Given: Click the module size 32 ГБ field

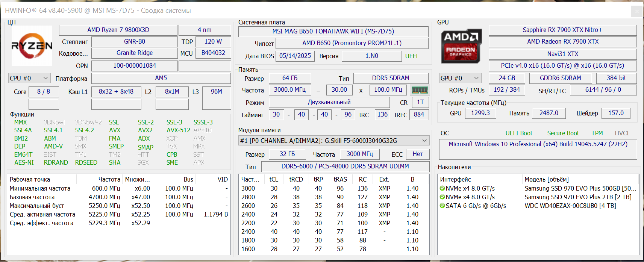Looking at the screenshot, I should coord(287,154).
